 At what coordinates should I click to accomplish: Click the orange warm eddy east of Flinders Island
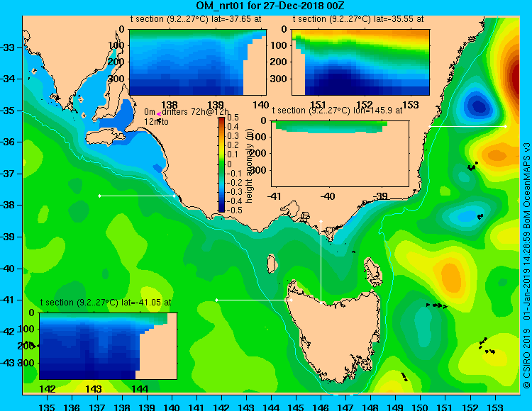coord(451,276)
